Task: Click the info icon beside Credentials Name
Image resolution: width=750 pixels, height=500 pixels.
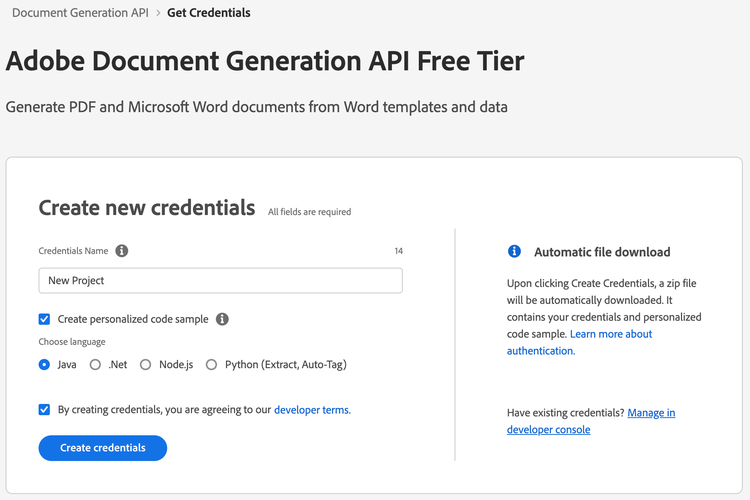Action: click(x=122, y=251)
